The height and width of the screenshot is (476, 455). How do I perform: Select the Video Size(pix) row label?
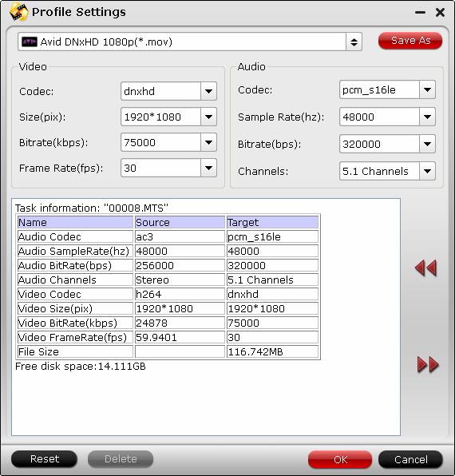coord(75,308)
